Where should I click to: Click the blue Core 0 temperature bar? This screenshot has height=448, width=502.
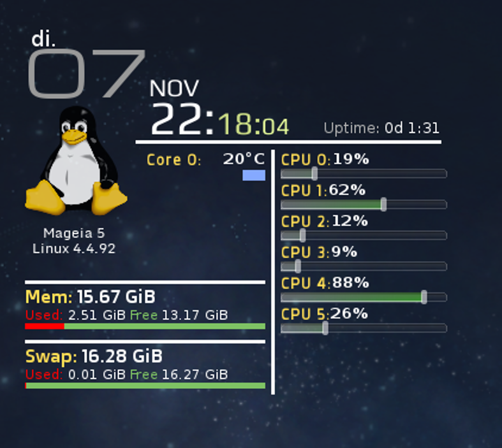(254, 175)
